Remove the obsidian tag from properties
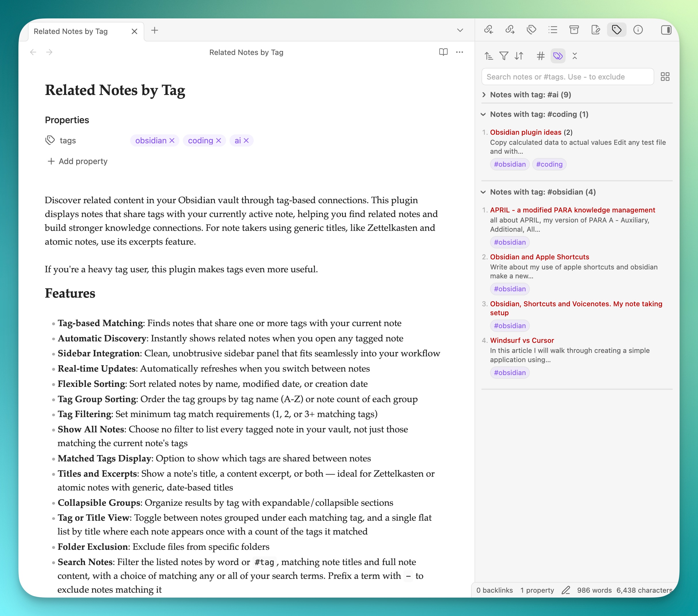698x616 pixels. pyautogui.click(x=172, y=140)
